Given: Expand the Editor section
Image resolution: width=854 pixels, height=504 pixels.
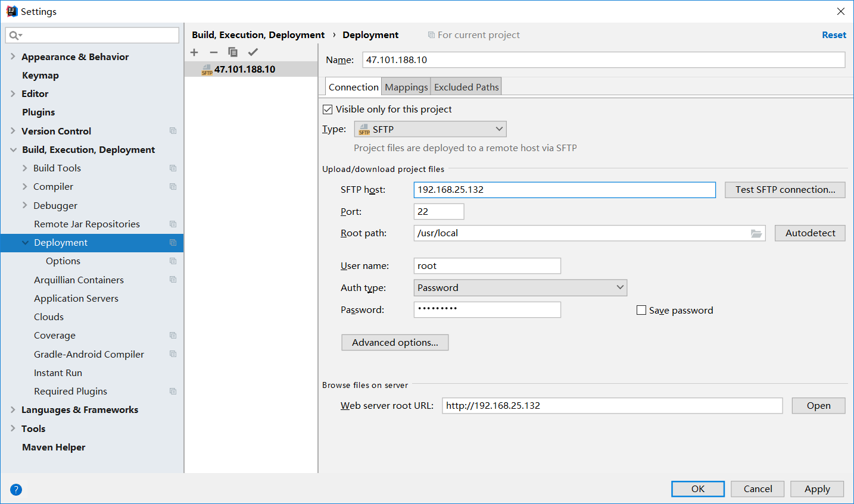Looking at the screenshot, I should click(x=13, y=93).
